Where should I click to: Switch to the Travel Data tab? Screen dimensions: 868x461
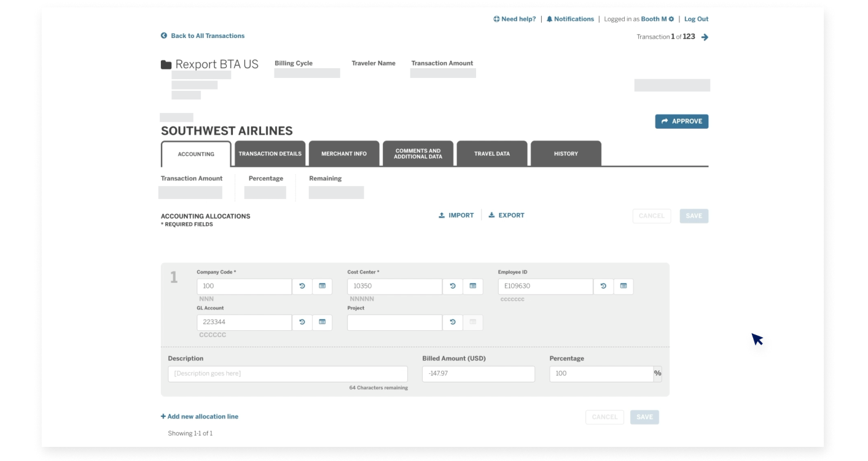point(491,153)
